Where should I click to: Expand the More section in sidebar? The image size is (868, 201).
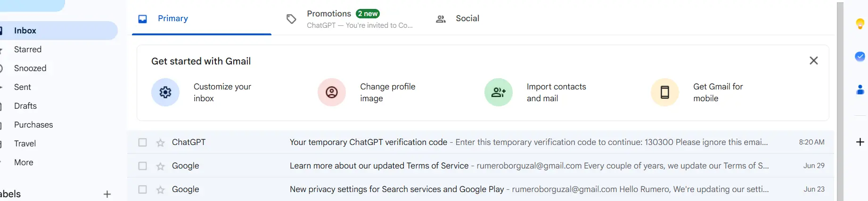pyautogui.click(x=24, y=162)
